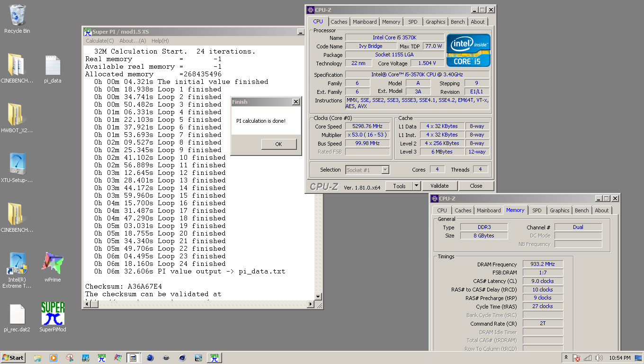Screen dimensions: 644x364
Task: Click the Level 3 cache 6 MBytes field
Action: coord(442,152)
